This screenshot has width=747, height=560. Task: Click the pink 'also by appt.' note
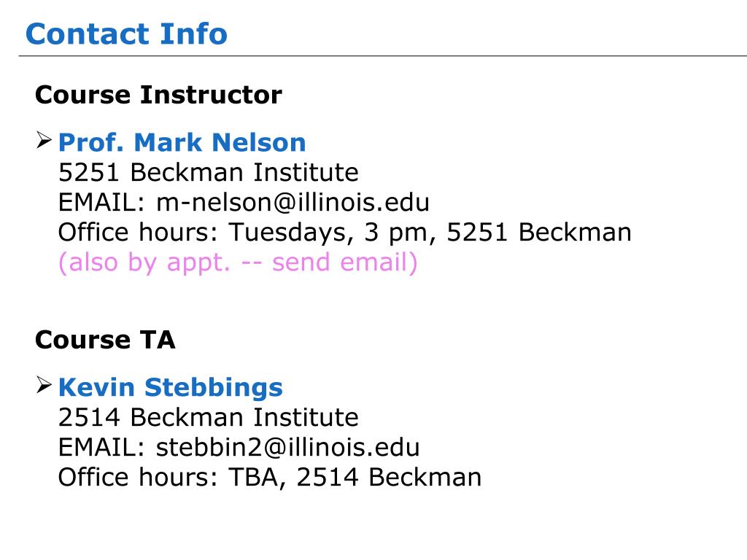238,262
